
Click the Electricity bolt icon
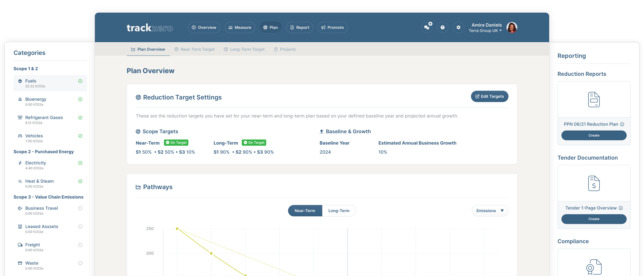(x=20, y=163)
